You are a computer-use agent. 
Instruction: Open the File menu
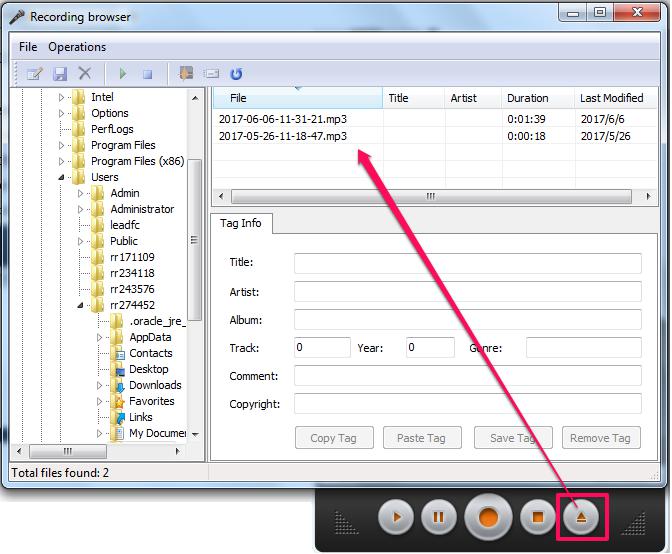coord(28,47)
